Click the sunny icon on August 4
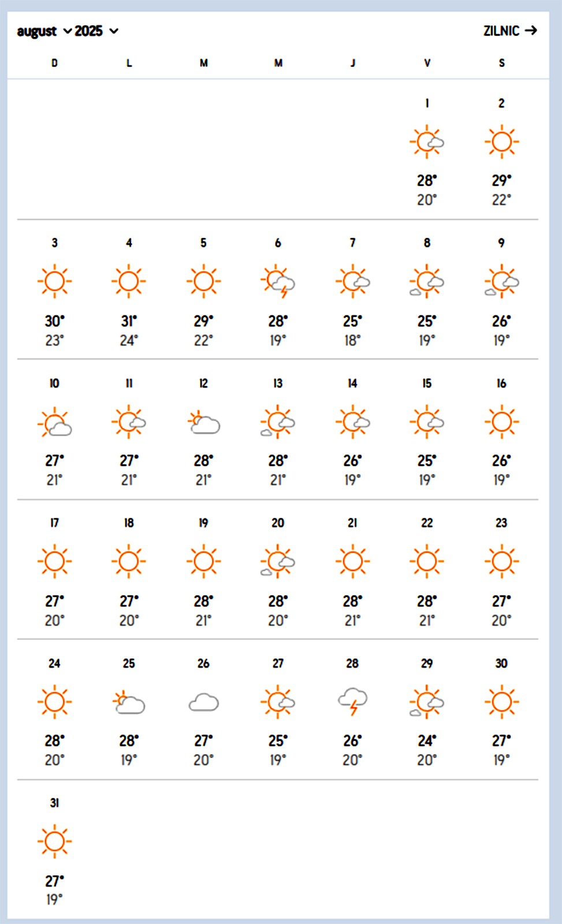The image size is (562, 924). tap(129, 282)
